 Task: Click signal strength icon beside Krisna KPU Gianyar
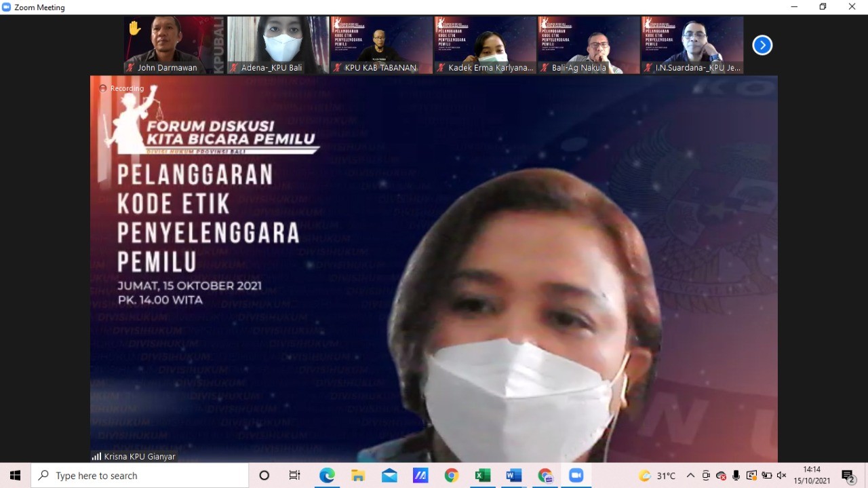pos(96,456)
